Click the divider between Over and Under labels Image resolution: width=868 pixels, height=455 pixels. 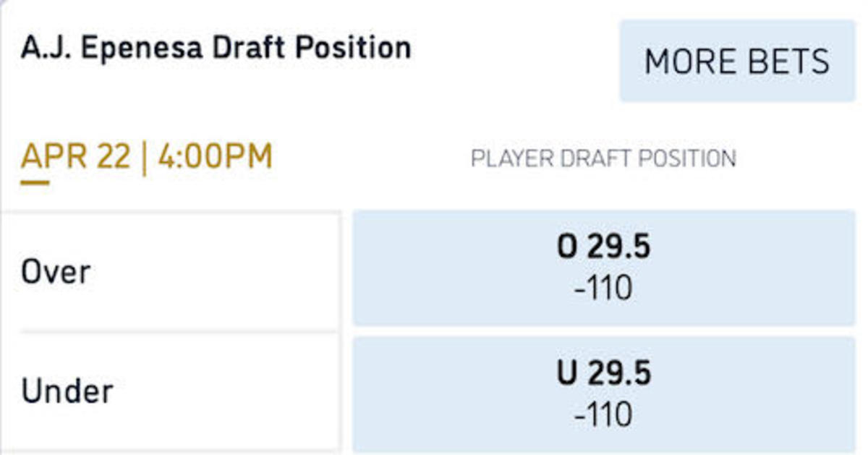tap(179, 332)
